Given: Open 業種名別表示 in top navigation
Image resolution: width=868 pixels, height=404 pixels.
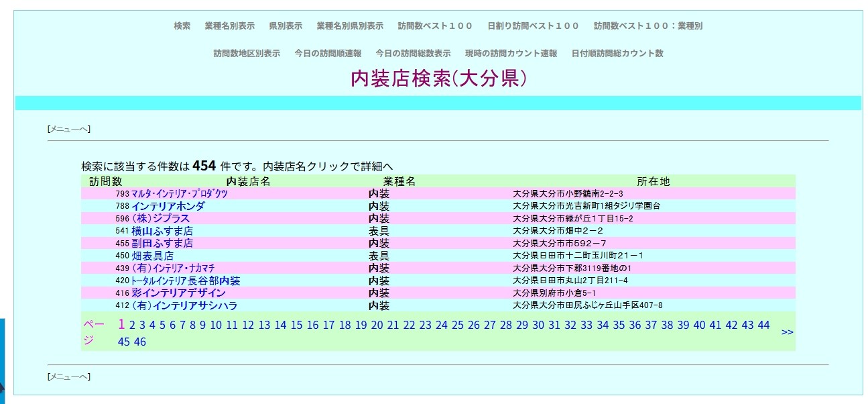Looking at the screenshot, I should [229, 26].
